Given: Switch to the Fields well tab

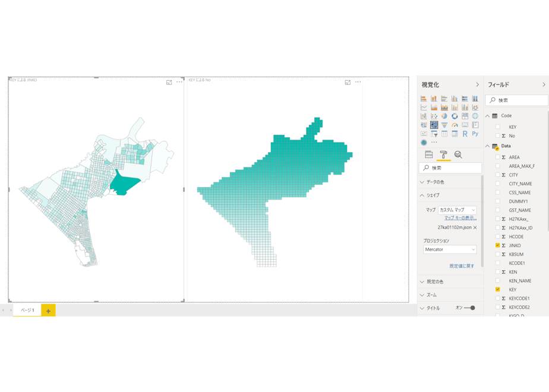Looking at the screenshot, I should pyautogui.click(x=428, y=154).
